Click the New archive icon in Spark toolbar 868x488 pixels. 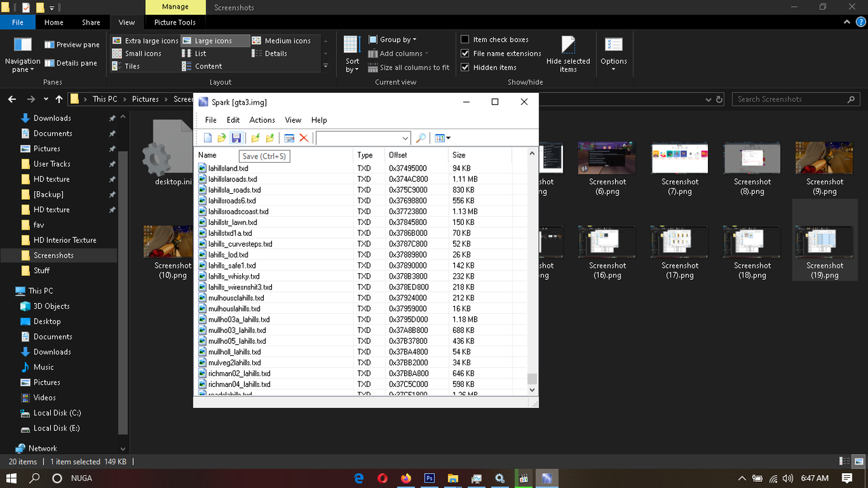(208, 138)
